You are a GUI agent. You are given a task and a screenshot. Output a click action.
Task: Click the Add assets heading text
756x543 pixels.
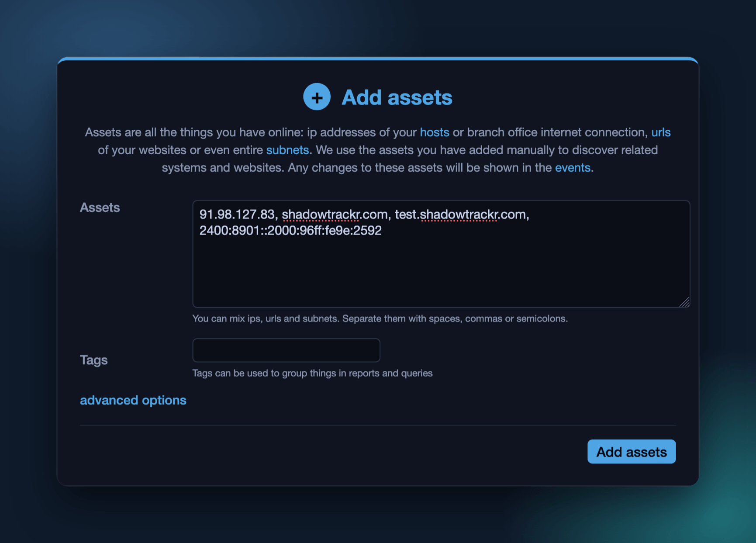tap(397, 97)
